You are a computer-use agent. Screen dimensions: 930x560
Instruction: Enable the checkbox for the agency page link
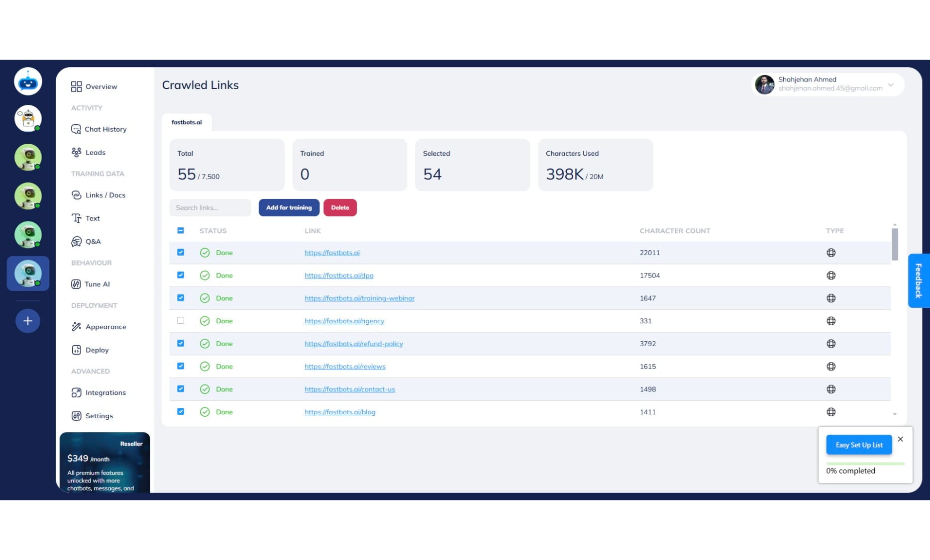click(x=180, y=320)
